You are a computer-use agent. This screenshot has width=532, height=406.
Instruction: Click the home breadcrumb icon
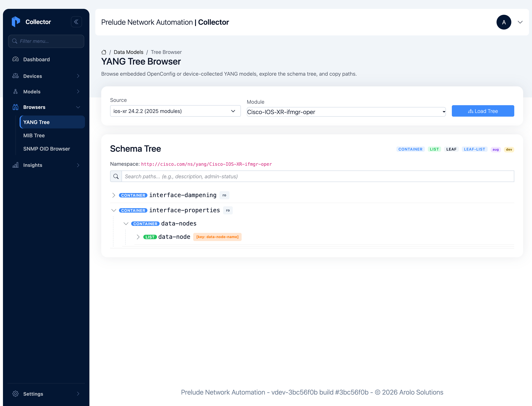[x=104, y=52]
